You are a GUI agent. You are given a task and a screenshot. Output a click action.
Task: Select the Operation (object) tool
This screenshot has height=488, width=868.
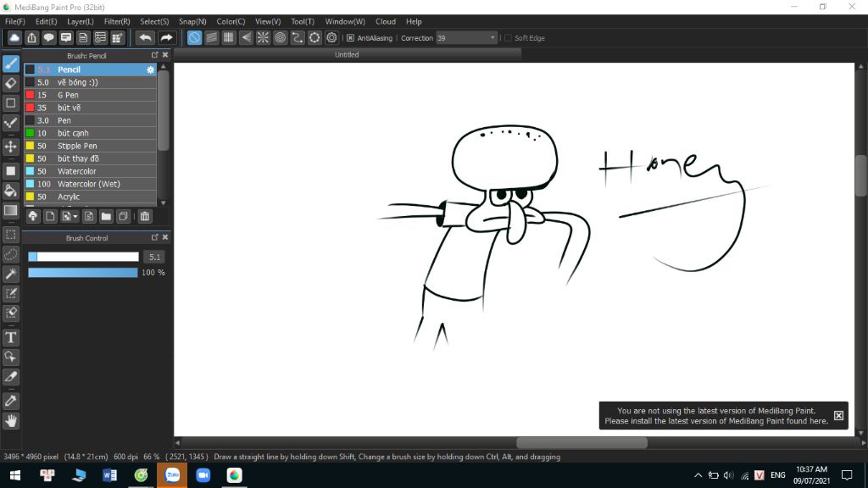[10, 357]
